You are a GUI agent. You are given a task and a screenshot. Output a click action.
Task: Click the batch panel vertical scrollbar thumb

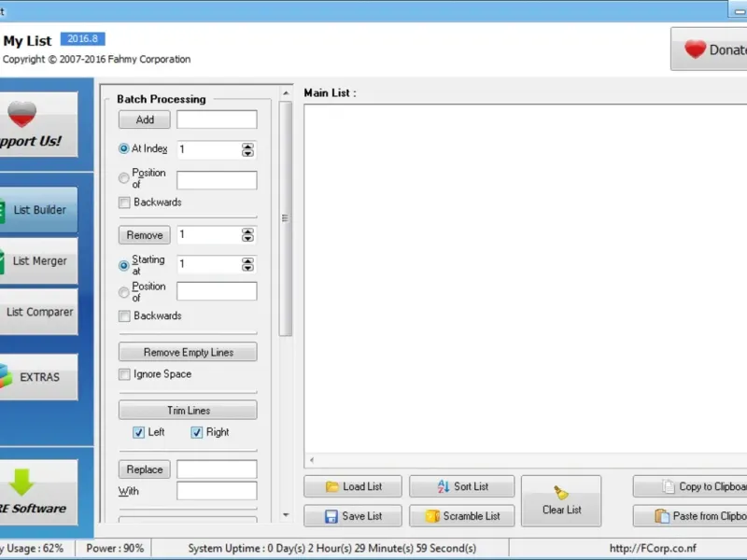point(286,219)
